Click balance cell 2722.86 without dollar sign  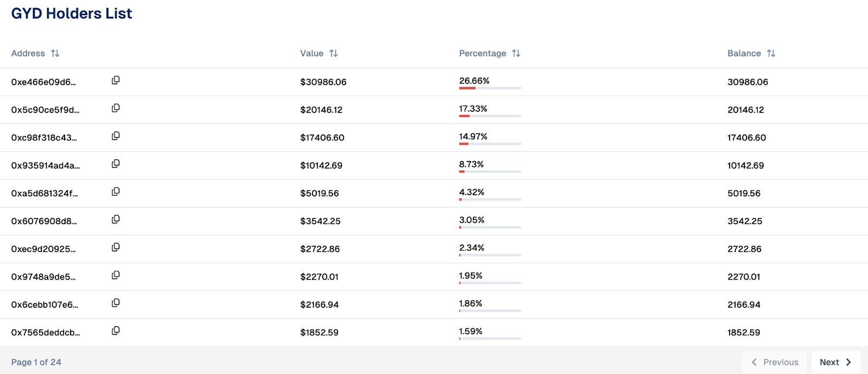click(744, 249)
